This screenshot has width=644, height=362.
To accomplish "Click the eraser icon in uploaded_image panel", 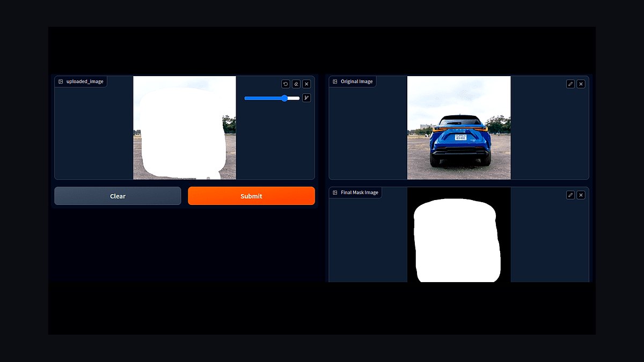I will tap(296, 84).
